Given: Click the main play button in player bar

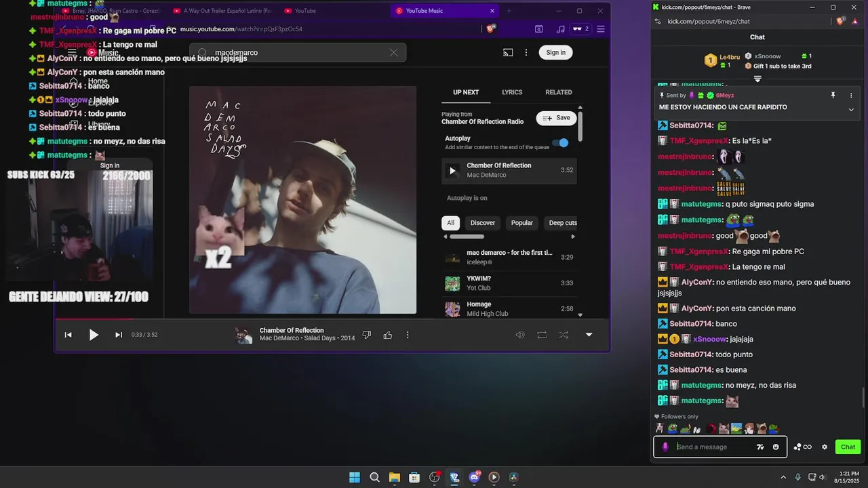Looking at the screenshot, I should coord(94,335).
